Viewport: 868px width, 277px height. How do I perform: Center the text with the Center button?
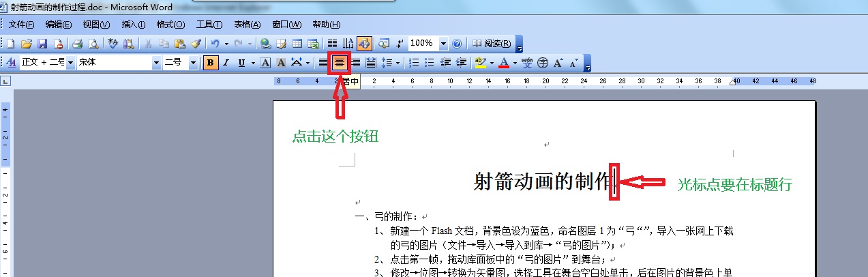[x=339, y=63]
